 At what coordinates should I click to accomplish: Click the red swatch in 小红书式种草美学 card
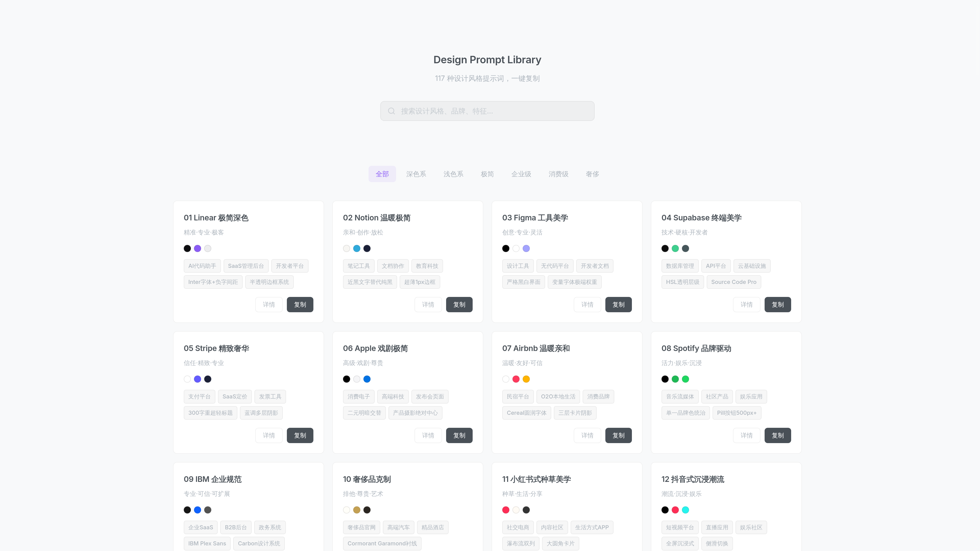(506, 510)
